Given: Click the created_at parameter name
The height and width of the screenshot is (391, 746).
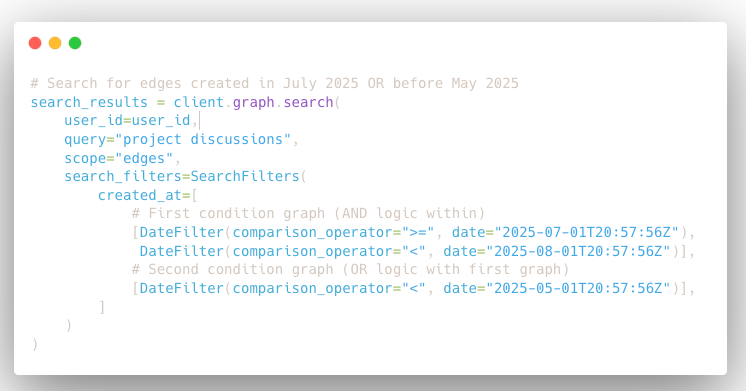Looking at the screenshot, I should [140, 195].
